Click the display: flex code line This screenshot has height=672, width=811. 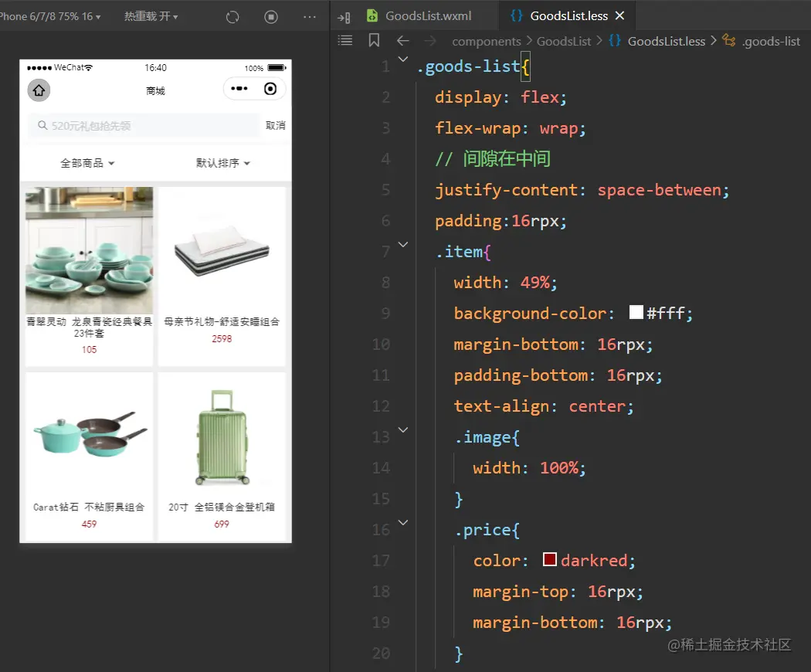tap(501, 97)
